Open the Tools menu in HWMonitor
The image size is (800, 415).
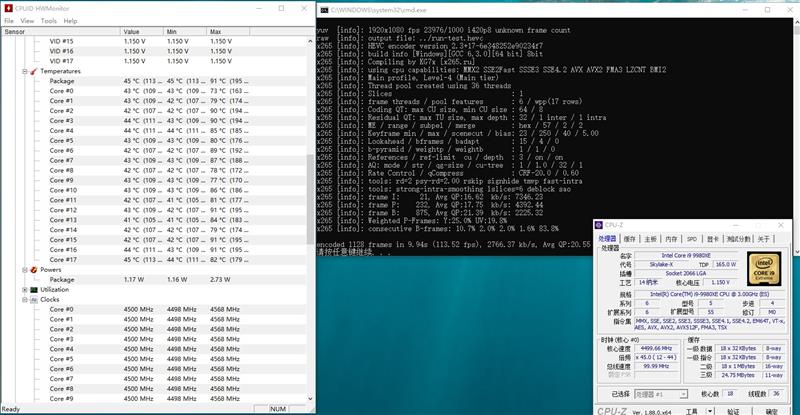(48, 20)
